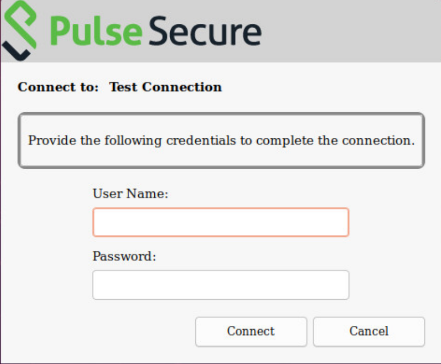Click the Cancel button
This screenshot has height=364, width=441.
(x=369, y=332)
